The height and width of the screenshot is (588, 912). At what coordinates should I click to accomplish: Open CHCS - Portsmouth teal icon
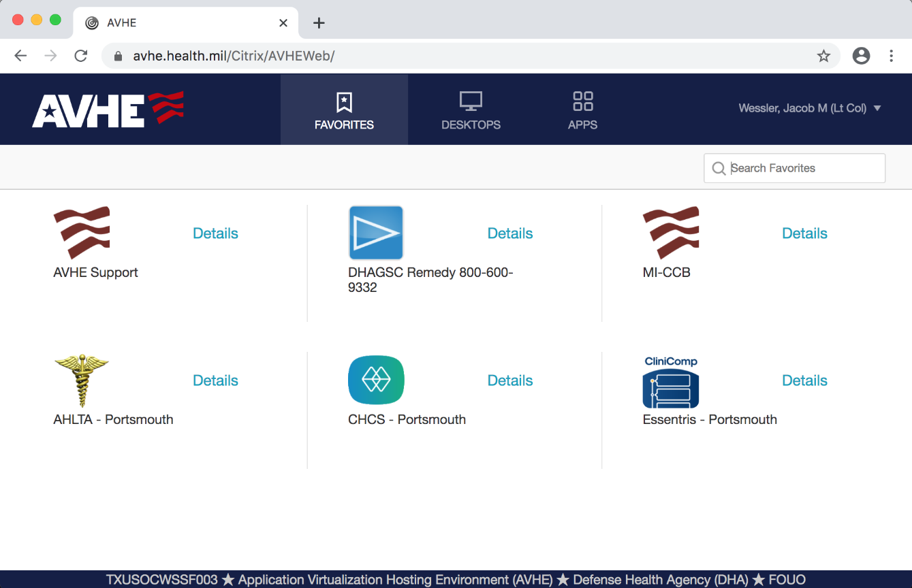(376, 380)
